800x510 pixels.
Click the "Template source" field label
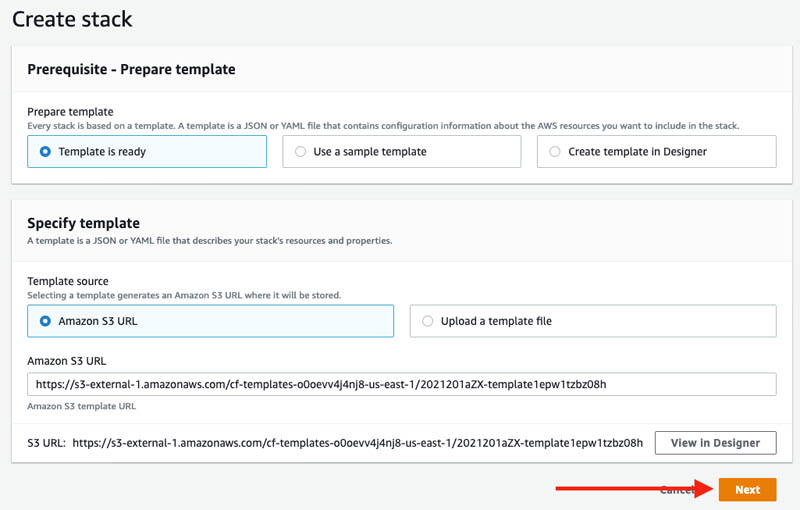coord(68,281)
